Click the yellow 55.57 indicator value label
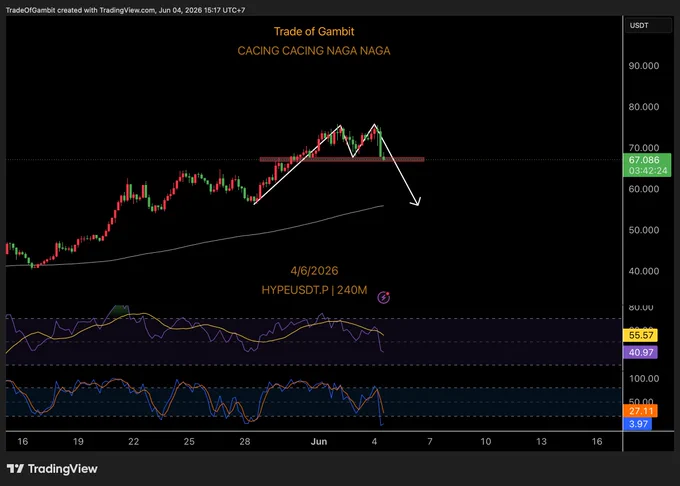The height and width of the screenshot is (486, 680). (640, 335)
